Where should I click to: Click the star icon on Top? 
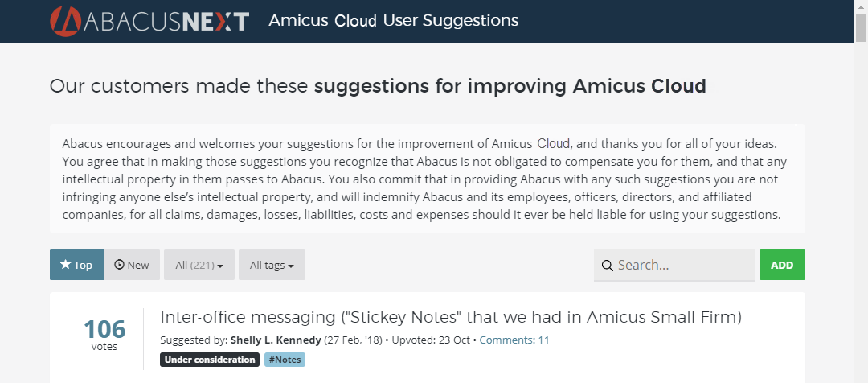point(66,265)
